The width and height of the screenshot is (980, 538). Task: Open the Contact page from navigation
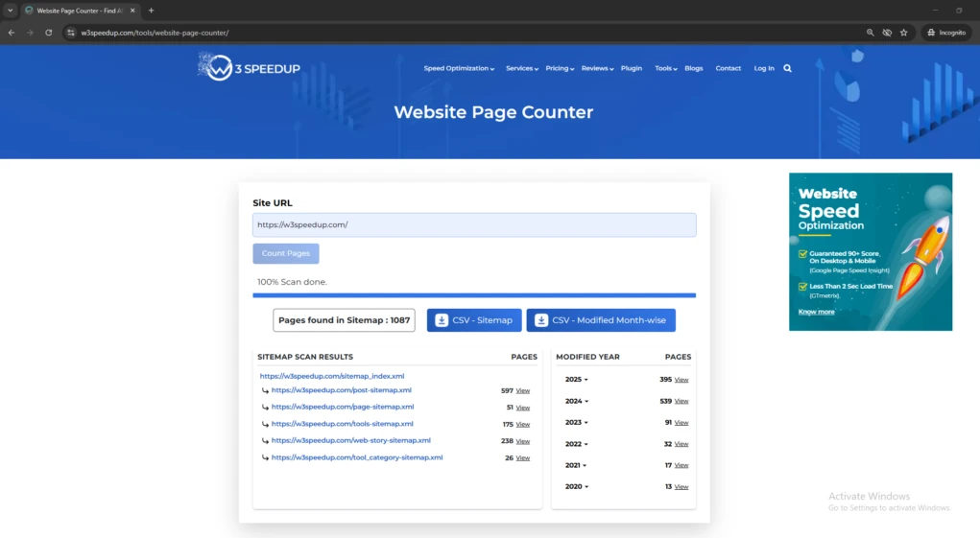coord(728,69)
